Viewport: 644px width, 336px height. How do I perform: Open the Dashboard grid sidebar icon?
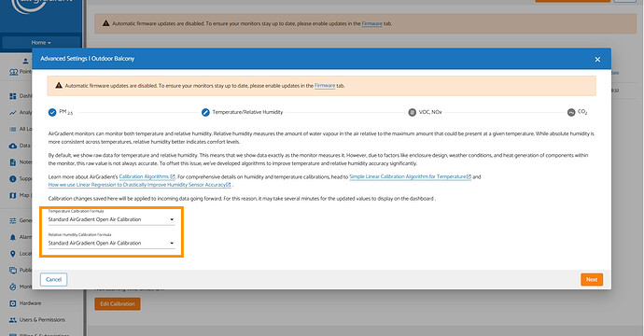[x=13, y=96]
